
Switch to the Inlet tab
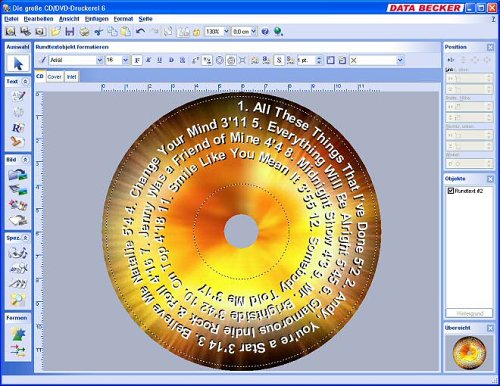71,77
